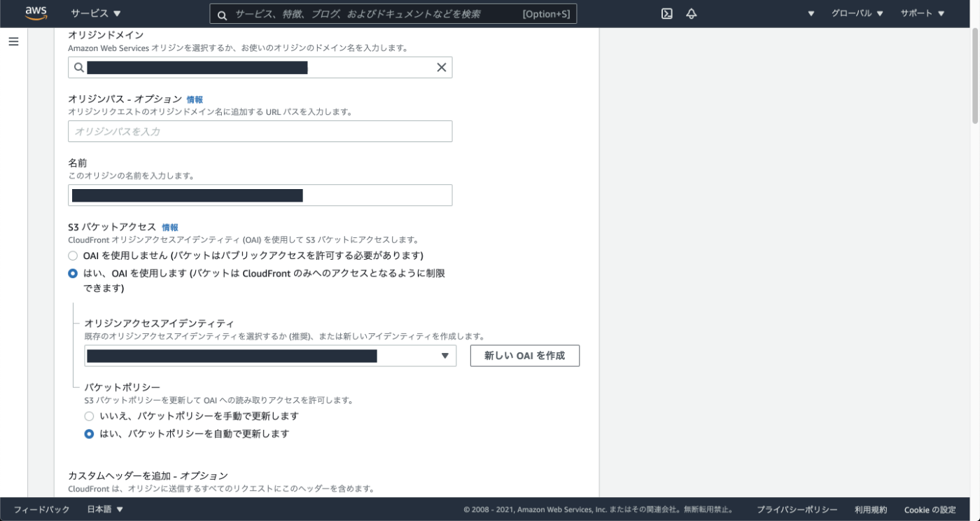Open 情報 link next to オリジンパス

click(x=195, y=99)
